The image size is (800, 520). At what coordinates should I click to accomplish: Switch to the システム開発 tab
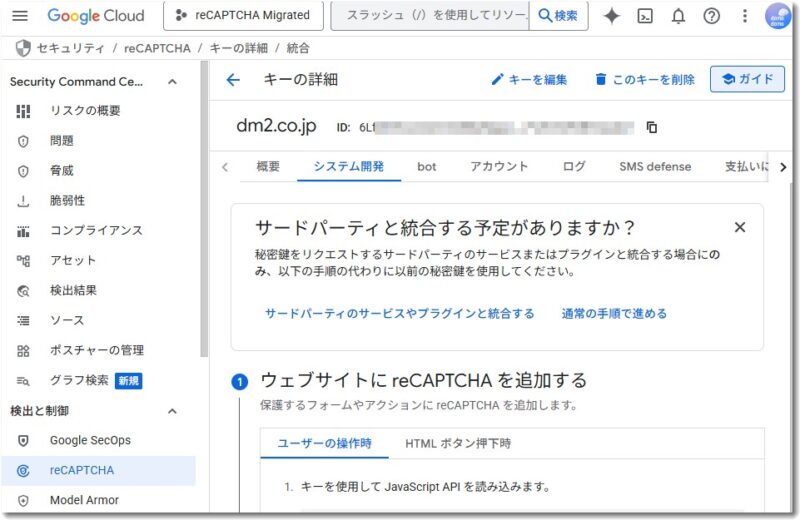coord(349,167)
